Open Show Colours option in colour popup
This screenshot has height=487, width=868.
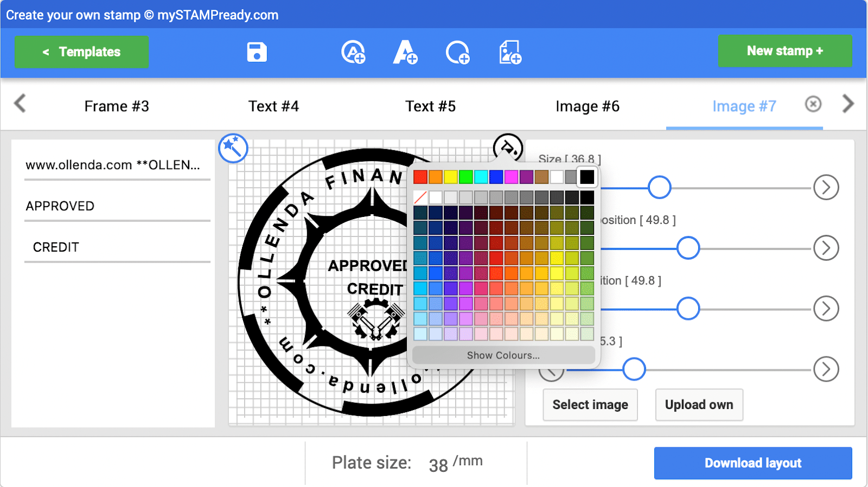[503, 355]
